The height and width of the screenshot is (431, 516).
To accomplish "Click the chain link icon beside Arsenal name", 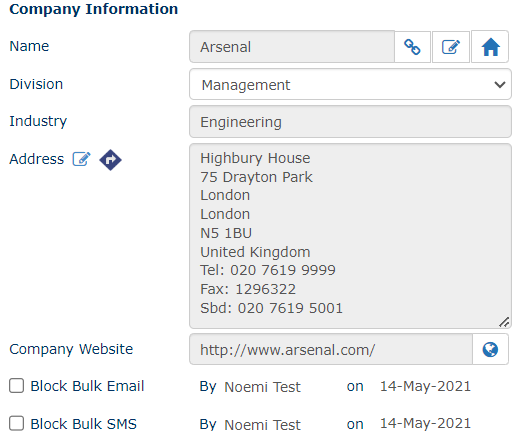I will 412,47.
